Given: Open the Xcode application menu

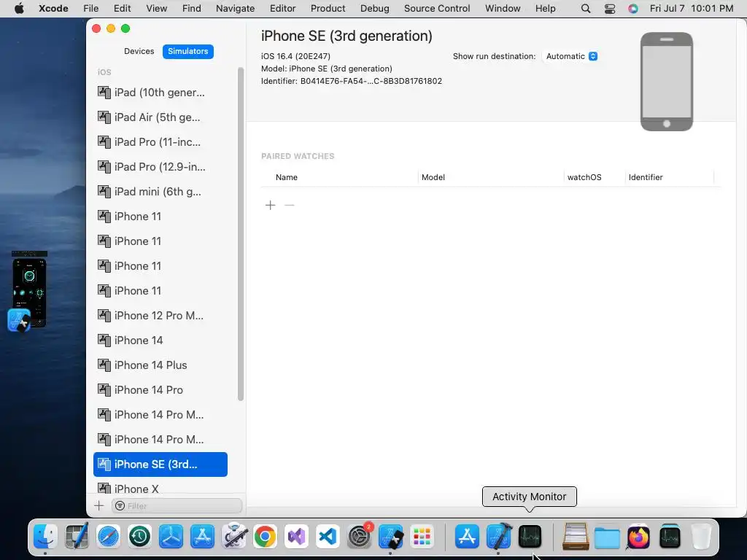Looking at the screenshot, I should pos(53,9).
